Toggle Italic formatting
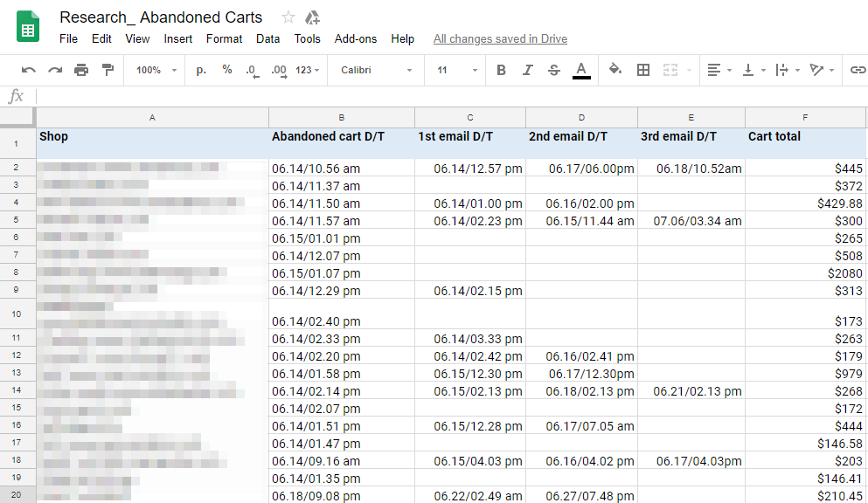This screenshot has width=868, height=503. (x=527, y=70)
